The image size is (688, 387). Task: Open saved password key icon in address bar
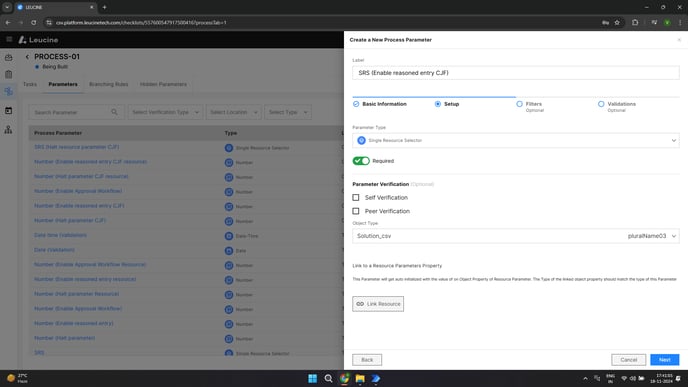click(x=606, y=22)
